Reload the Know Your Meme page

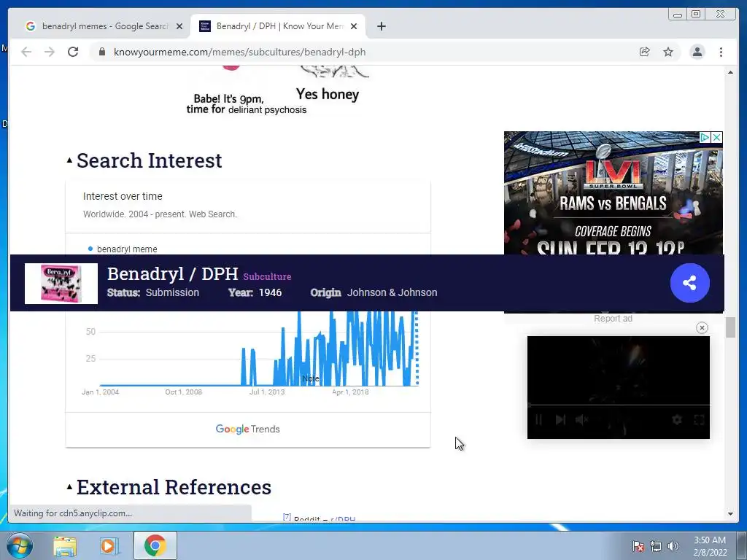tap(73, 52)
